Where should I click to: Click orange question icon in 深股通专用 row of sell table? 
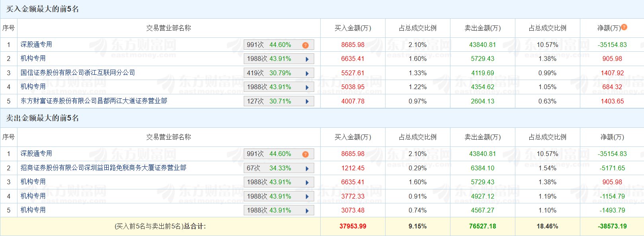coord(305,154)
